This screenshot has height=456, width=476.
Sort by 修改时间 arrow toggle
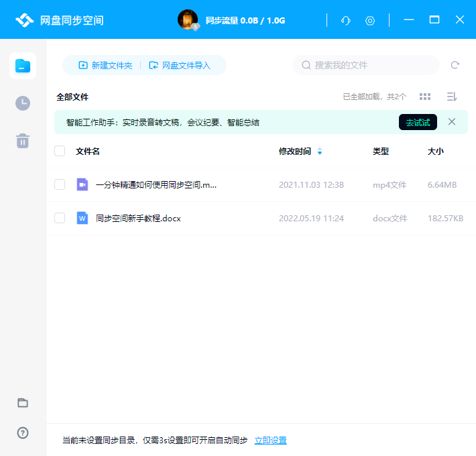(319, 151)
